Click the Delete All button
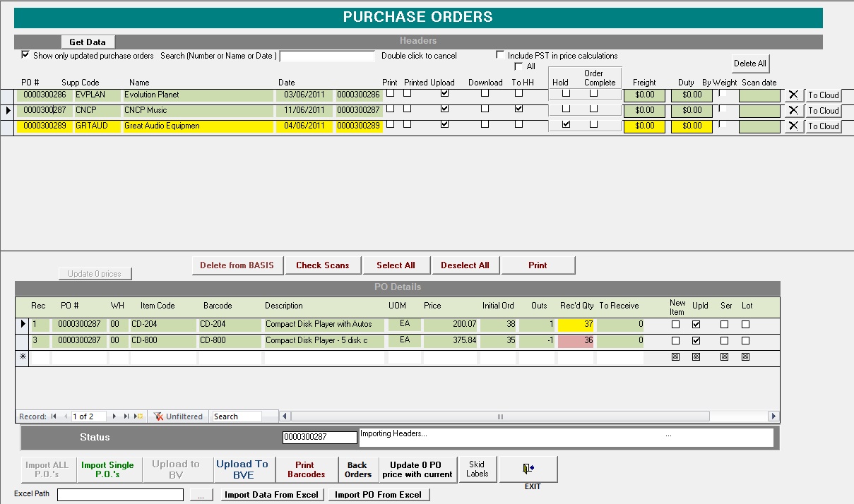This screenshot has width=854, height=504. pos(750,63)
